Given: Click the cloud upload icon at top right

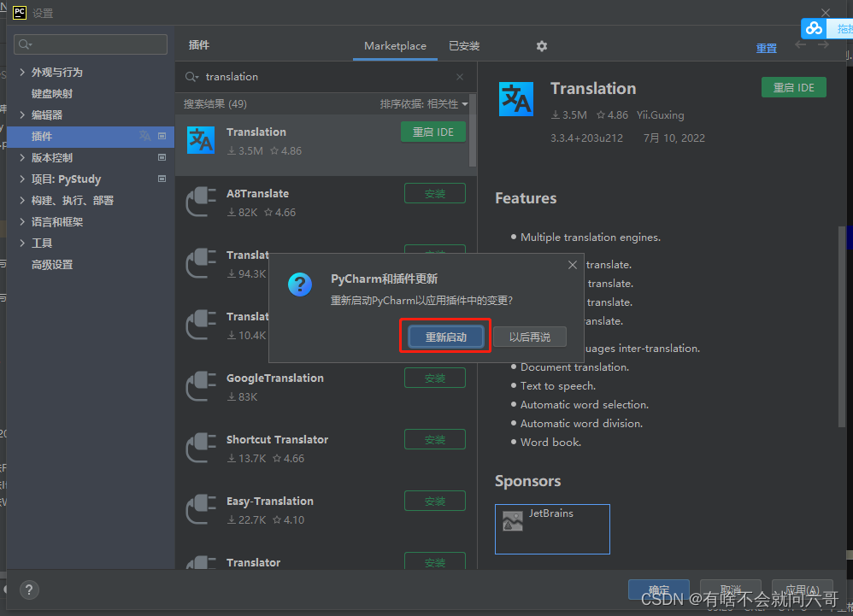Looking at the screenshot, I should [814, 28].
